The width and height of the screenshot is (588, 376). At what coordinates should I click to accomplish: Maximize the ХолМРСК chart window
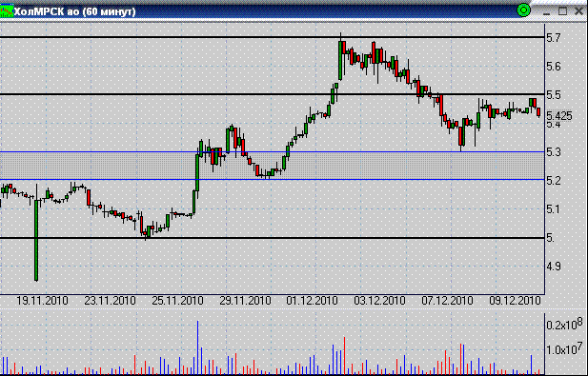pyautogui.click(x=562, y=11)
